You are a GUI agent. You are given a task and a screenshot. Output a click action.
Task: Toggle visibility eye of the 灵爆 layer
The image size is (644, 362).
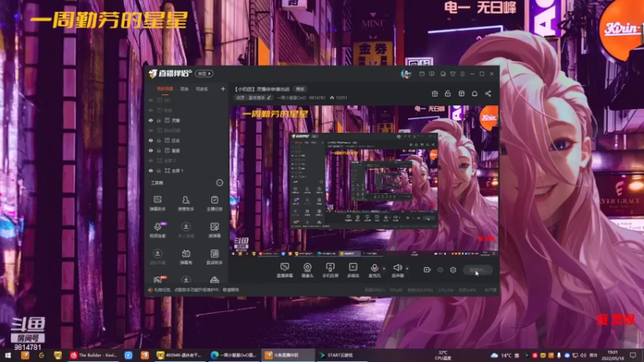151,120
